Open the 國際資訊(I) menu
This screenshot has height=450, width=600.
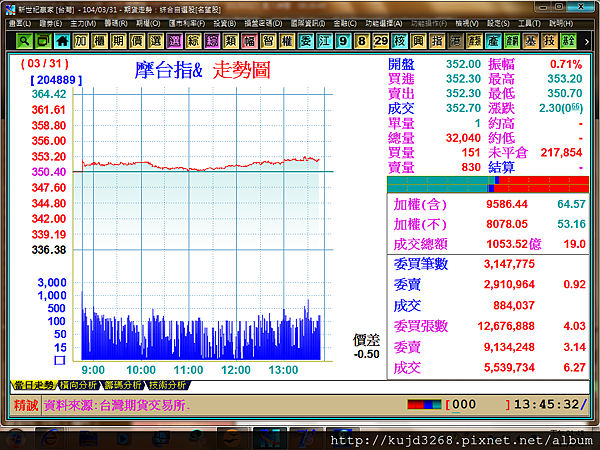point(308,24)
